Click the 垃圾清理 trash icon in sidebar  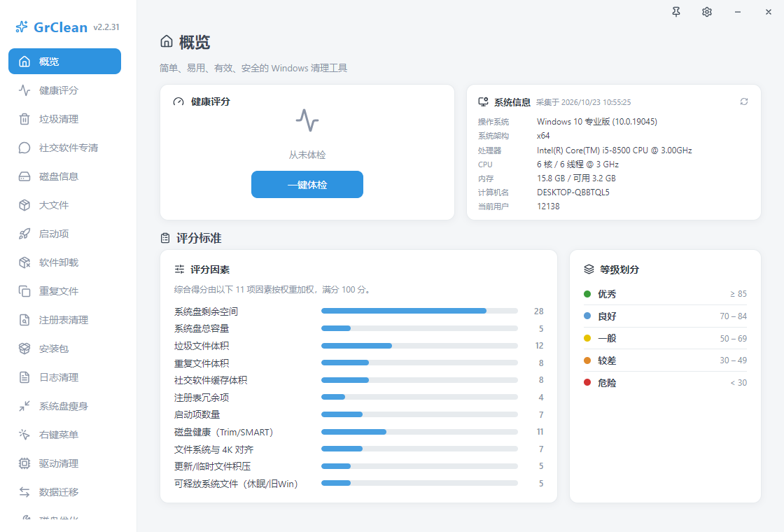click(x=24, y=119)
